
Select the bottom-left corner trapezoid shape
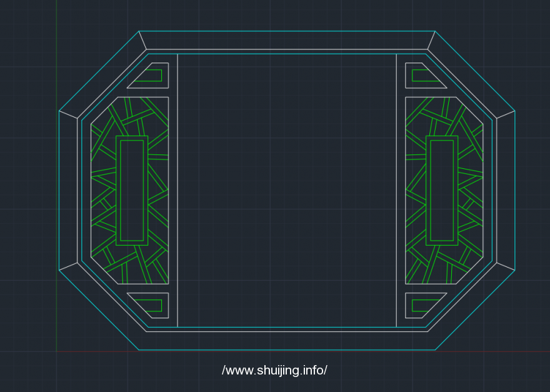tap(152, 305)
